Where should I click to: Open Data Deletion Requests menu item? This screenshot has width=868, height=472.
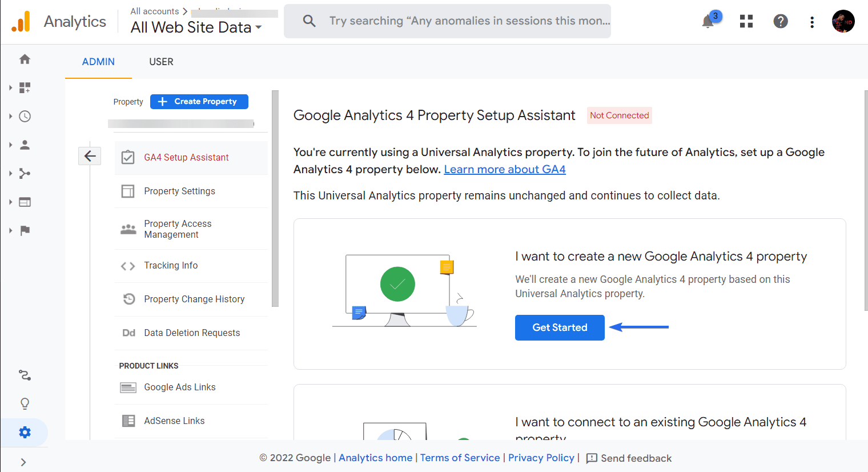point(191,333)
